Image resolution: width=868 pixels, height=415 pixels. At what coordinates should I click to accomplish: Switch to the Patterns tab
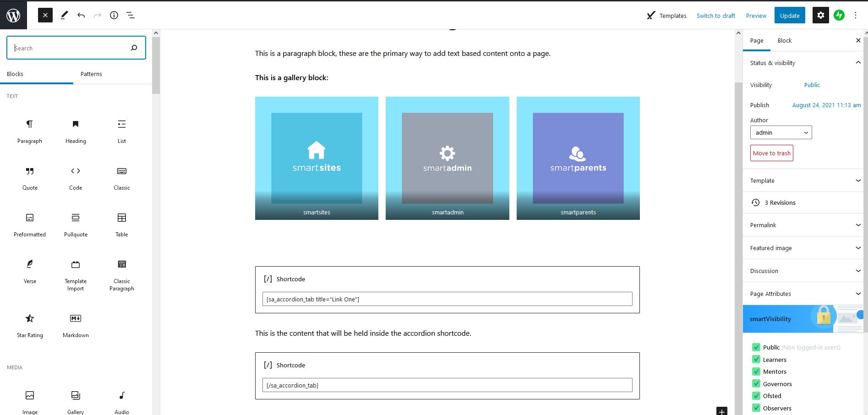pyautogui.click(x=91, y=74)
